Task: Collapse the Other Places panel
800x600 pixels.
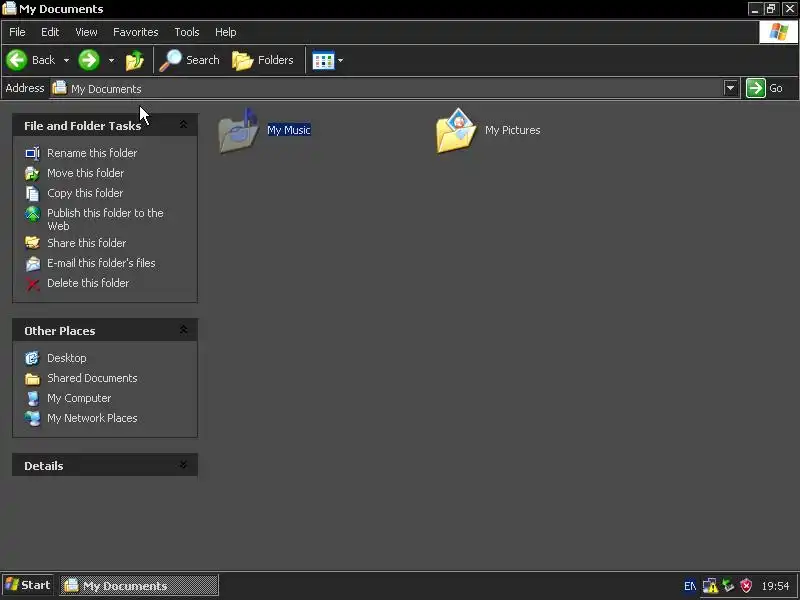Action: pos(183,330)
